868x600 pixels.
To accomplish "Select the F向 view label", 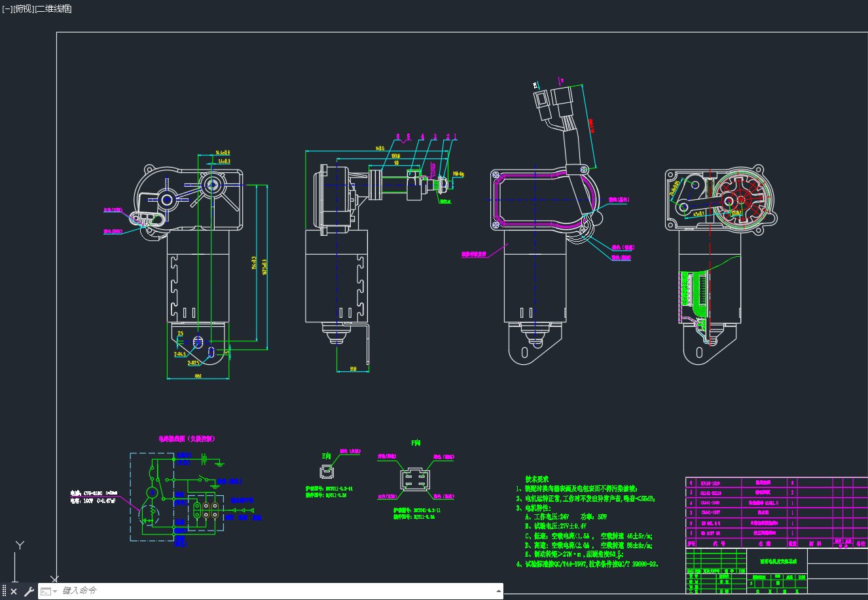I will [x=416, y=443].
